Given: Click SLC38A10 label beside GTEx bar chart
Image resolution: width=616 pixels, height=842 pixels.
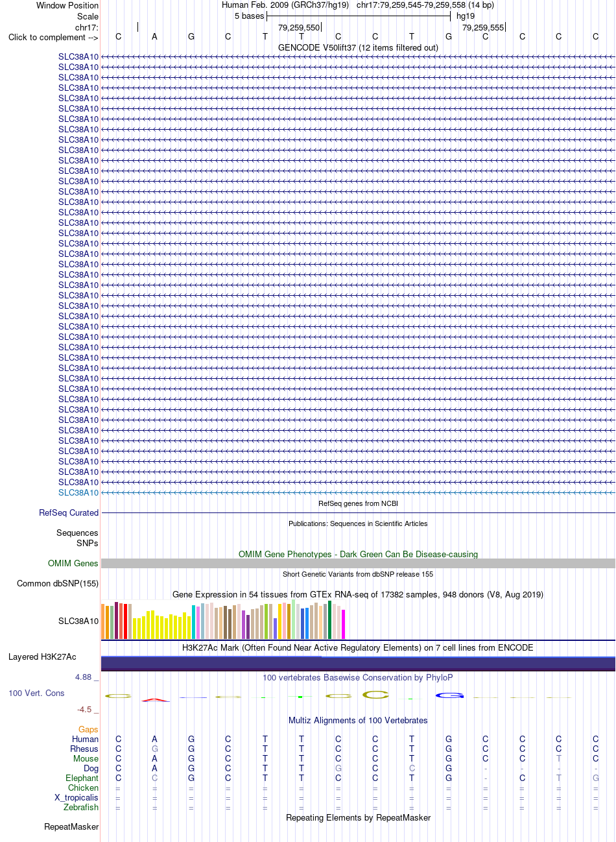Looking at the screenshot, I should (x=78, y=621).
